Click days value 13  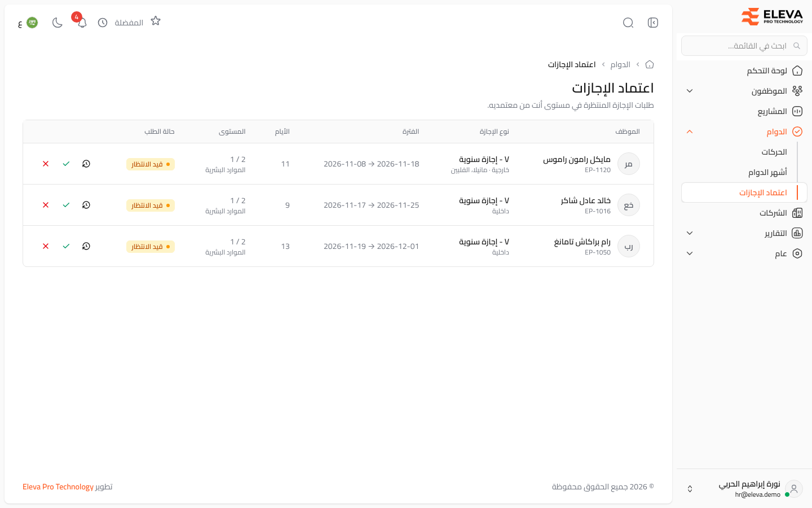coord(285,246)
